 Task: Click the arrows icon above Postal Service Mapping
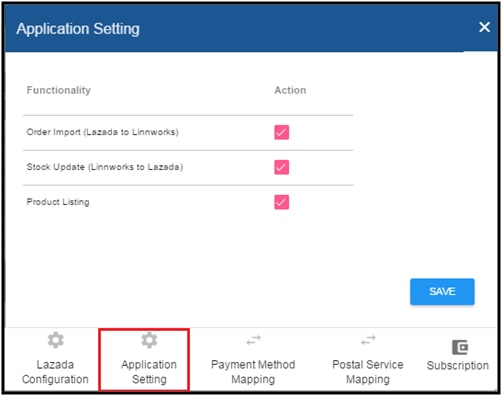(368, 340)
